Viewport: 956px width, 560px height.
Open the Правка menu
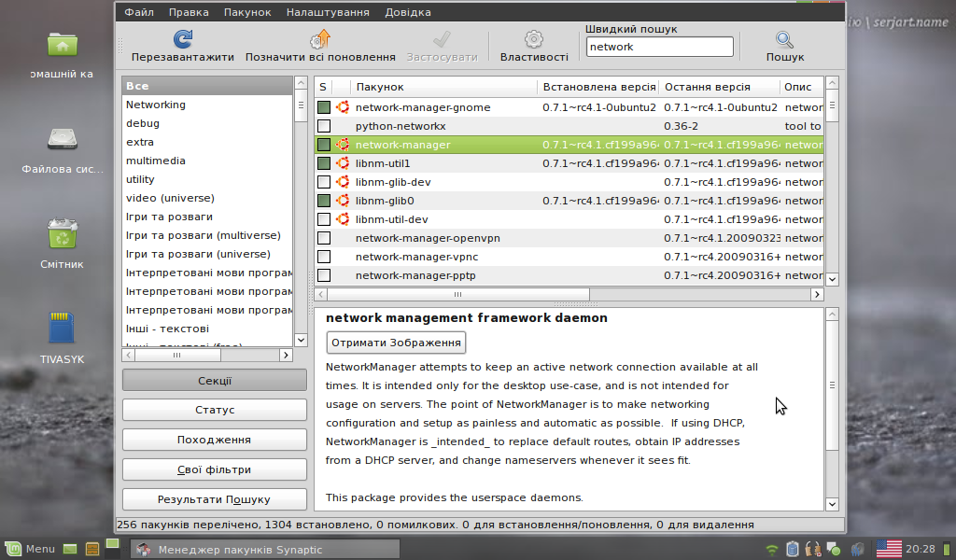point(189,12)
